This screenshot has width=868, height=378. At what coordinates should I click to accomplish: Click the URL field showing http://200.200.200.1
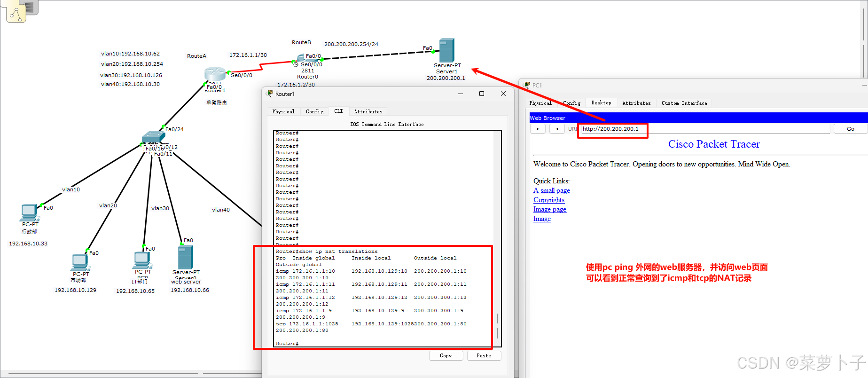coord(705,129)
